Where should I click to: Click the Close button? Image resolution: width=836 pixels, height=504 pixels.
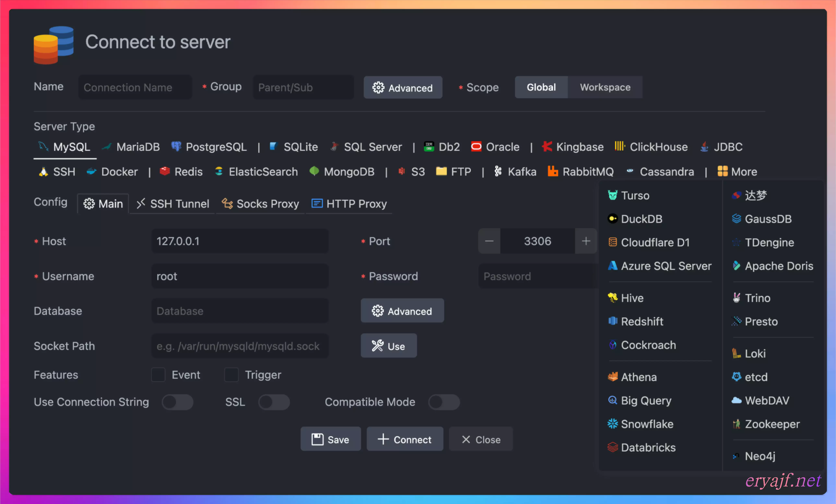tap(481, 439)
